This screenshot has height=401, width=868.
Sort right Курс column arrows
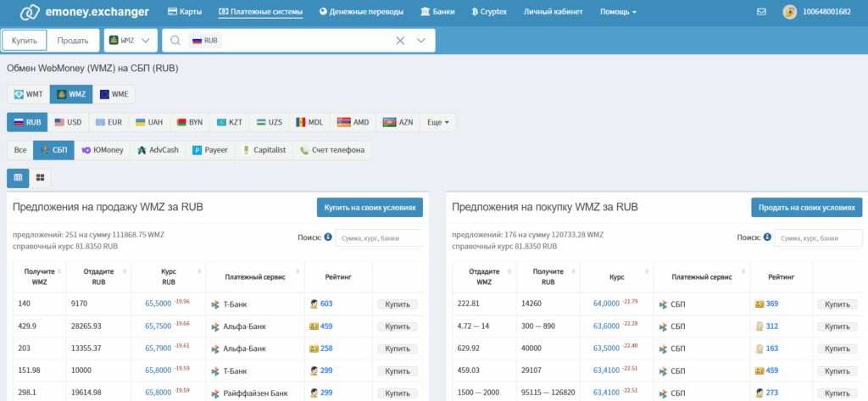click(x=647, y=271)
